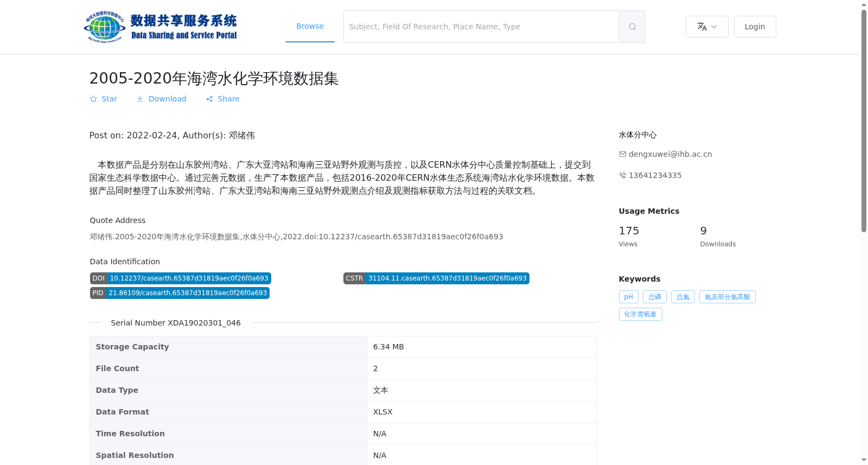Viewport: 868px width, 465px height.
Task: Click the File Count row label
Action: pos(117,368)
